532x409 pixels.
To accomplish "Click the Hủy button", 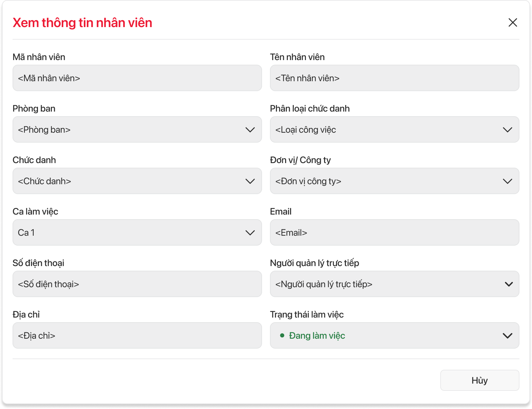I will pyautogui.click(x=480, y=380).
